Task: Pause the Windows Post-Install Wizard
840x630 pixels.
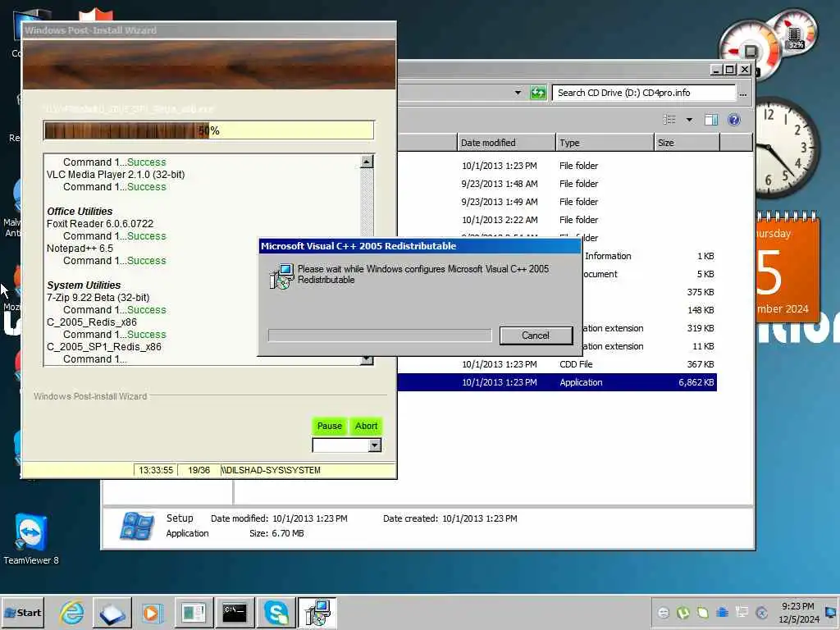Action: [x=329, y=426]
